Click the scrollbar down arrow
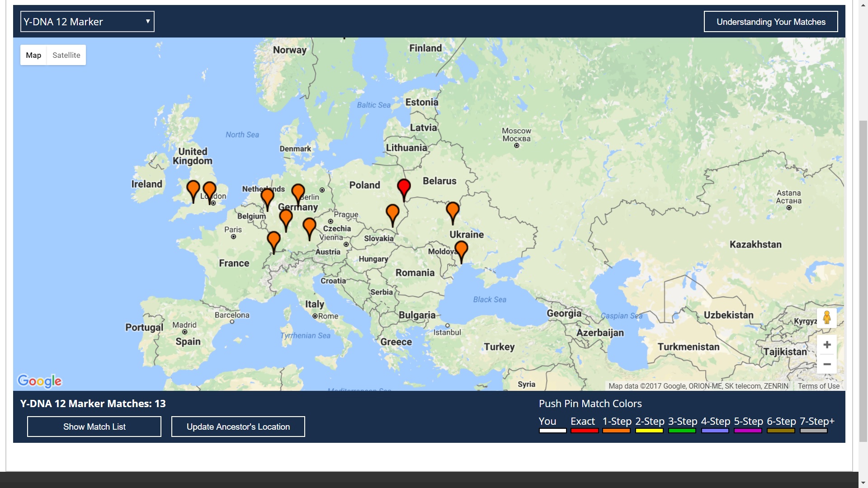The image size is (868, 488). click(863, 483)
